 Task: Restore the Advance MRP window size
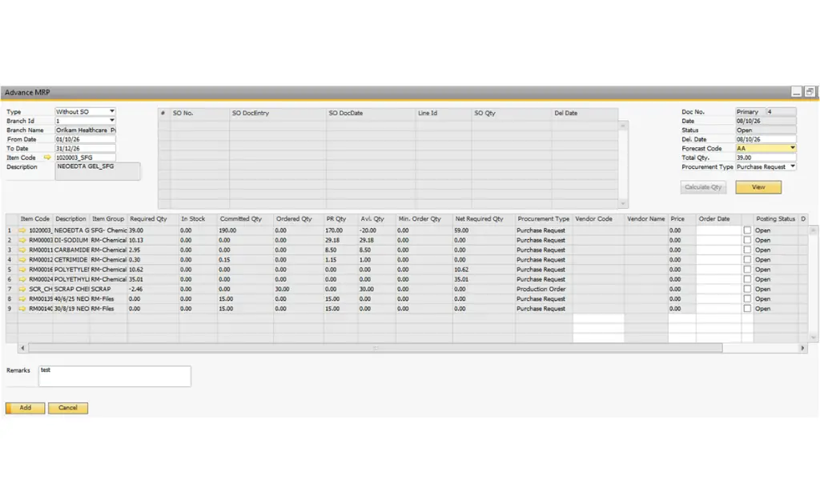(810, 92)
